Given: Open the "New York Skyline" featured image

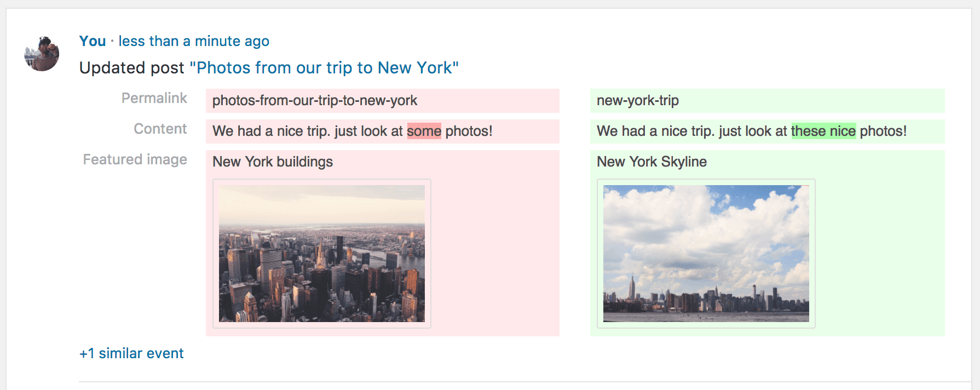Looking at the screenshot, I should tap(705, 254).
